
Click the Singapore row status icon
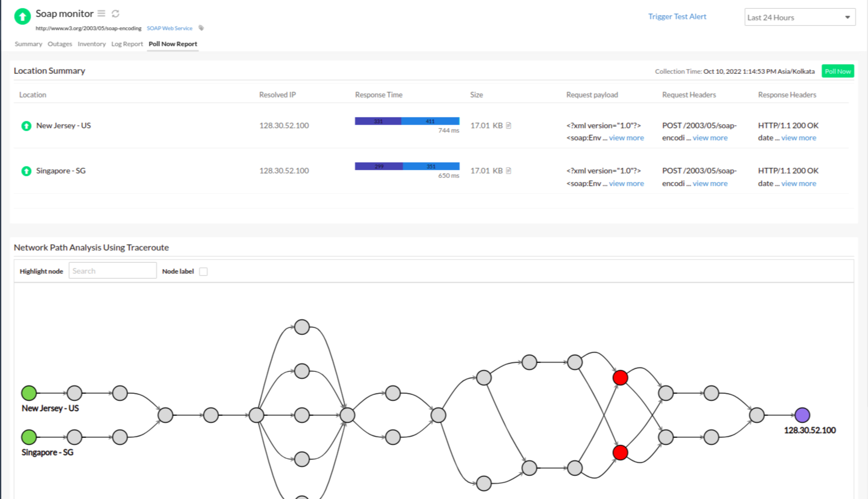[x=26, y=171]
